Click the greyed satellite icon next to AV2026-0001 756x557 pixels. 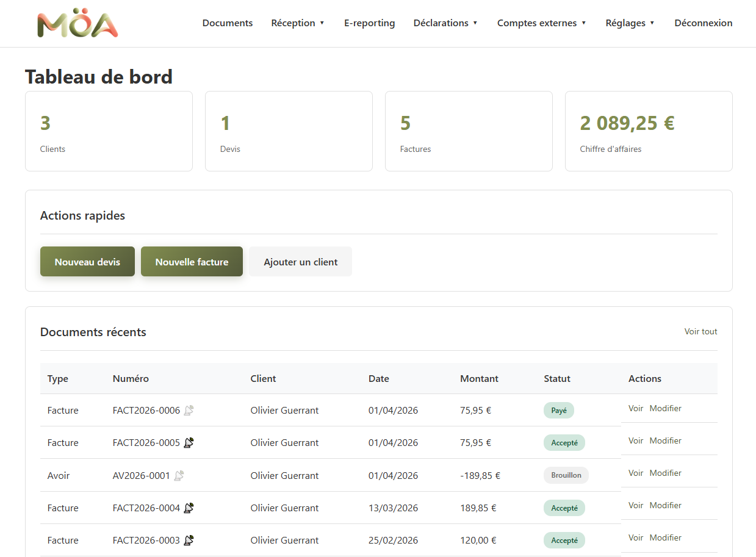click(179, 475)
